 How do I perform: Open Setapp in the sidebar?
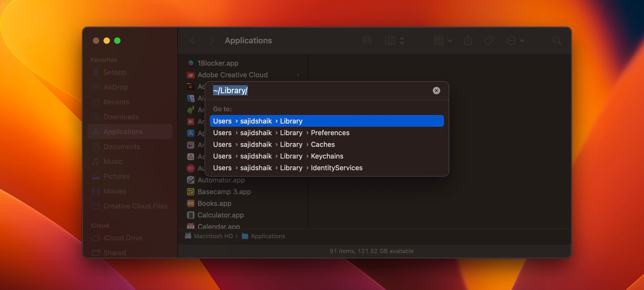click(130, 72)
